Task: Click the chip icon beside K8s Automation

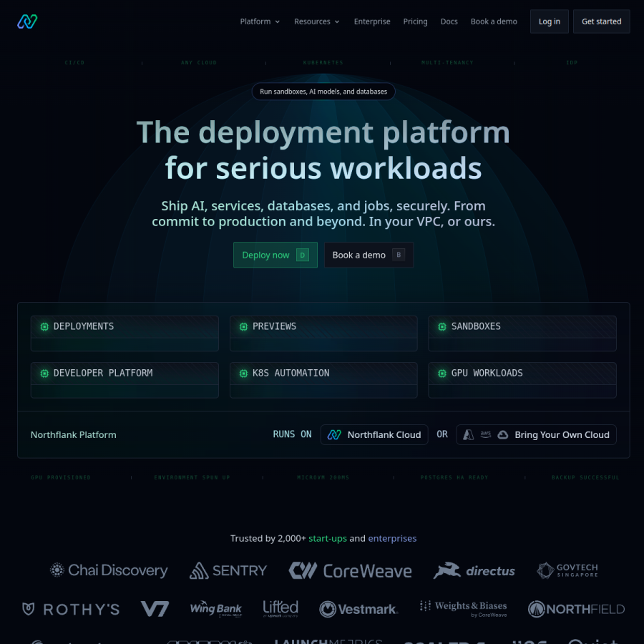Action: 243,374
